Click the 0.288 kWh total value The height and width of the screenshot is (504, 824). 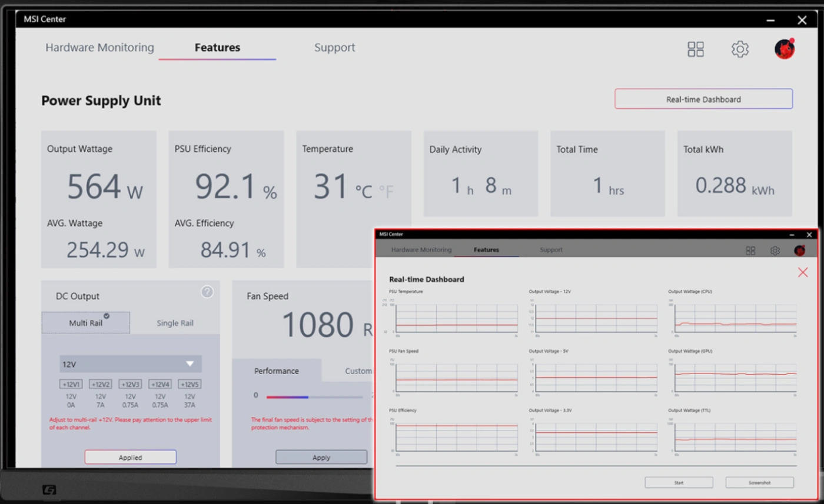pos(735,186)
